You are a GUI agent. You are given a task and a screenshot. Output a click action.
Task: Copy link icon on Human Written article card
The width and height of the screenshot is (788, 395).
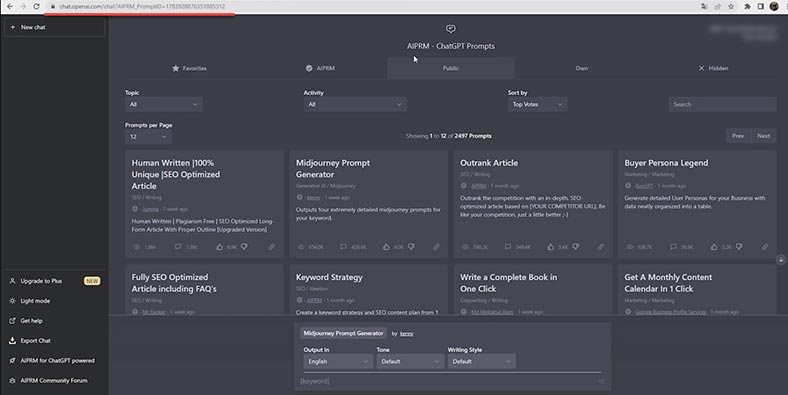(271, 247)
